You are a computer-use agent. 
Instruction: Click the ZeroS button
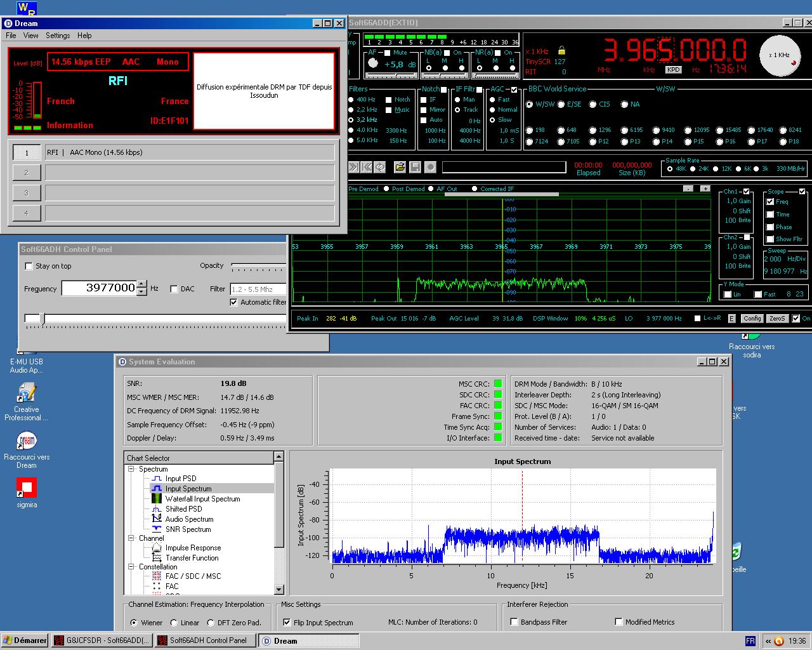pyautogui.click(x=776, y=319)
